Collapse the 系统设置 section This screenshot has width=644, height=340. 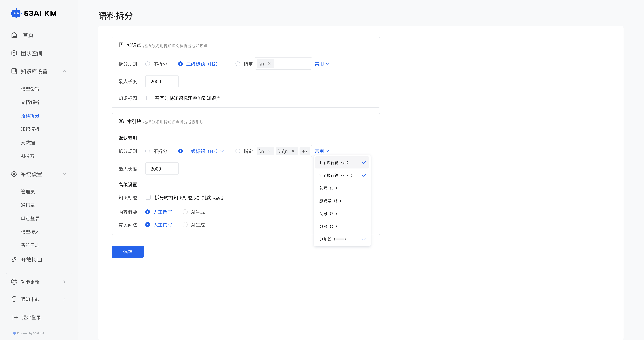pos(65,174)
